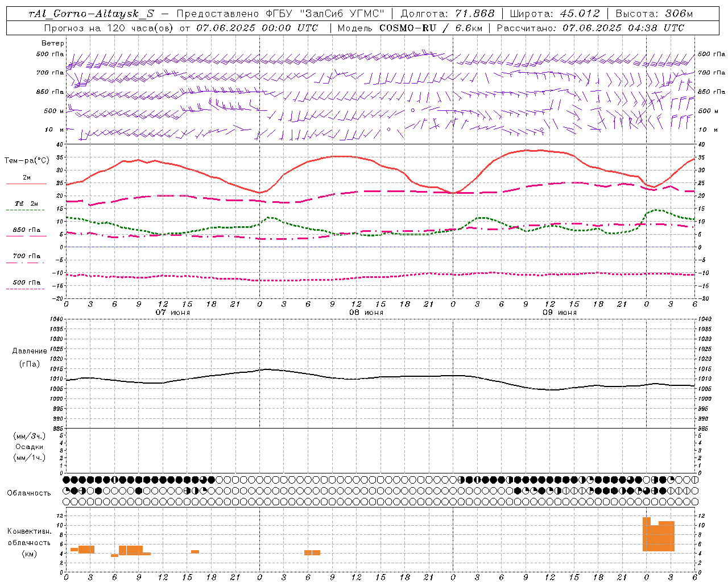Click the Осадки precipitation label
This screenshot has width=728, height=582.
(30, 447)
